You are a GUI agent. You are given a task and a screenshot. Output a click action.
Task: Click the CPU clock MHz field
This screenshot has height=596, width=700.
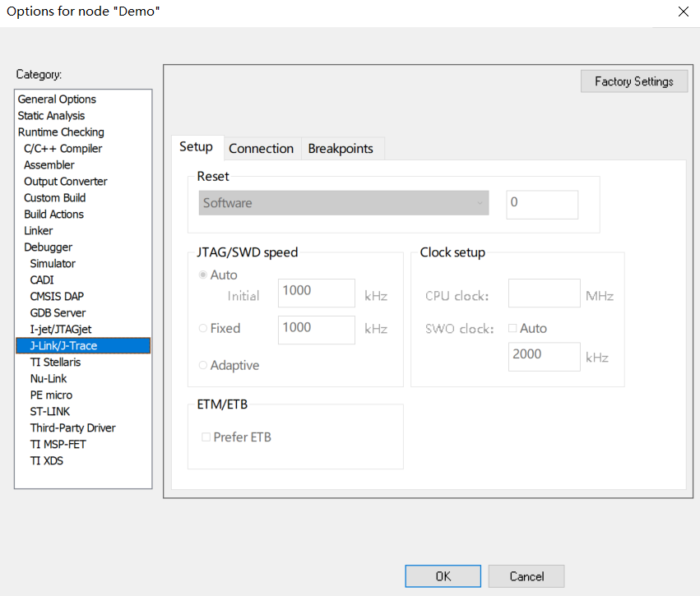tap(545, 293)
